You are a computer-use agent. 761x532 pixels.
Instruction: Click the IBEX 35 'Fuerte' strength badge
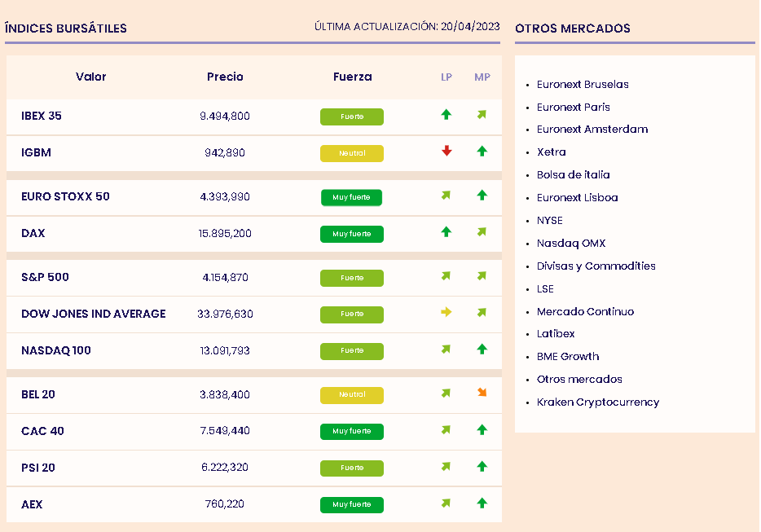click(351, 117)
